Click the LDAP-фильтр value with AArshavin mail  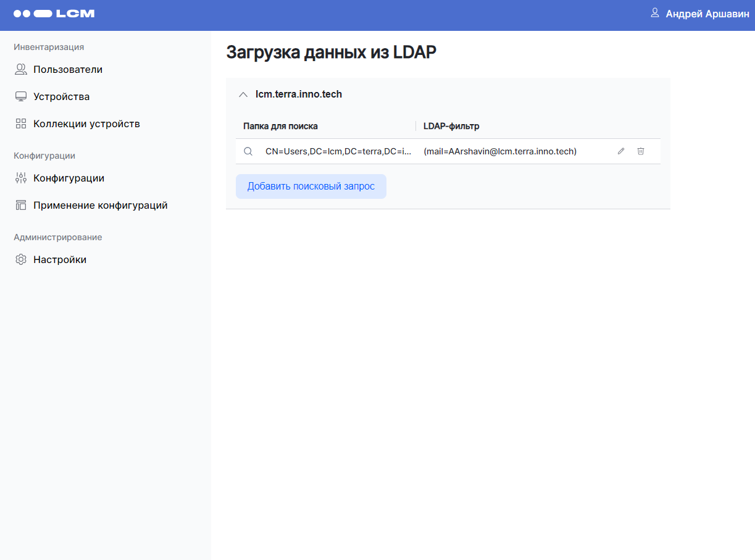[499, 151]
